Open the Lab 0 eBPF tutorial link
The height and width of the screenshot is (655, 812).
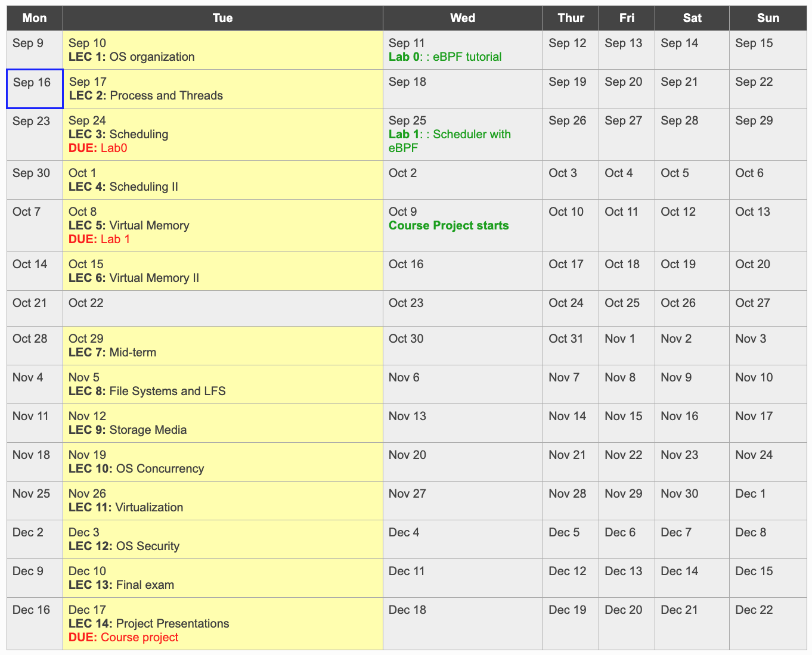(444, 57)
